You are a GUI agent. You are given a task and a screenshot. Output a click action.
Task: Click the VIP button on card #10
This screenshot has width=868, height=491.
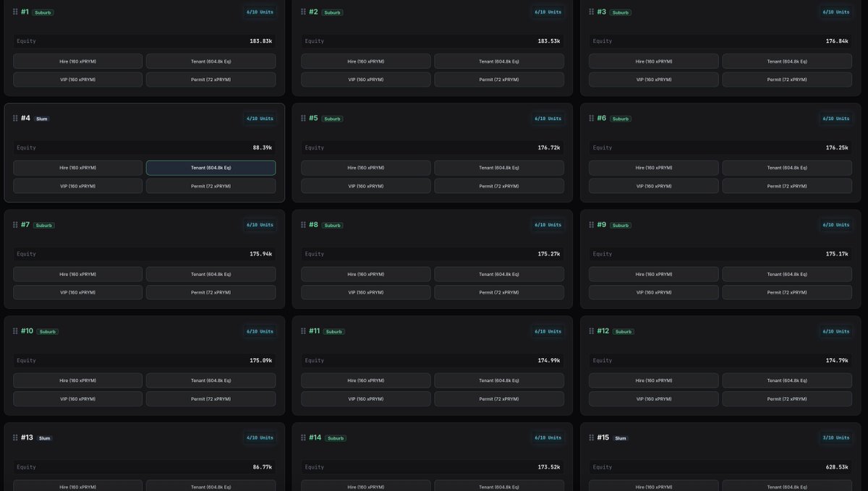point(78,398)
